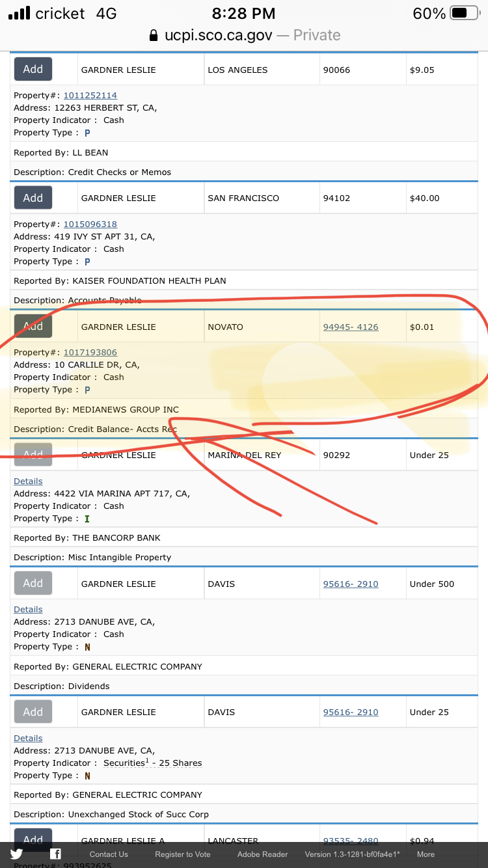Image resolution: width=488 pixels, height=868 pixels.
Task: Open Details link for Securities 25 Shares entry
Action: pos(28,739)
